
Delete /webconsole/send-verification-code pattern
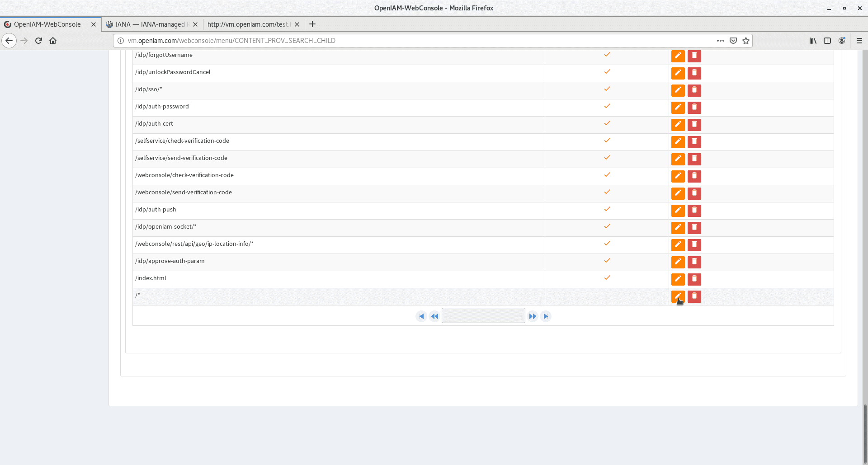coord(694,193)
